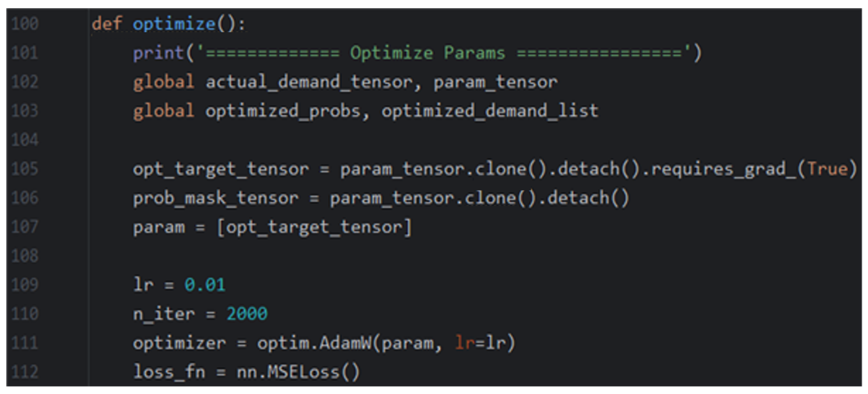Click line number 103 in the gutter
The height and width of the screenshot is (394, 868).
[25, 111]
